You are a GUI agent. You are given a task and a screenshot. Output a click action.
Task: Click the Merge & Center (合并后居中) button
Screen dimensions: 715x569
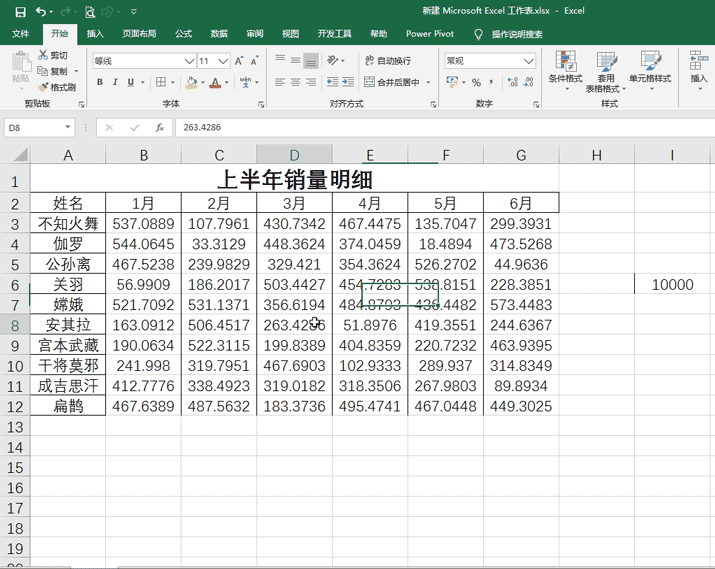click(x=393, y=83)
